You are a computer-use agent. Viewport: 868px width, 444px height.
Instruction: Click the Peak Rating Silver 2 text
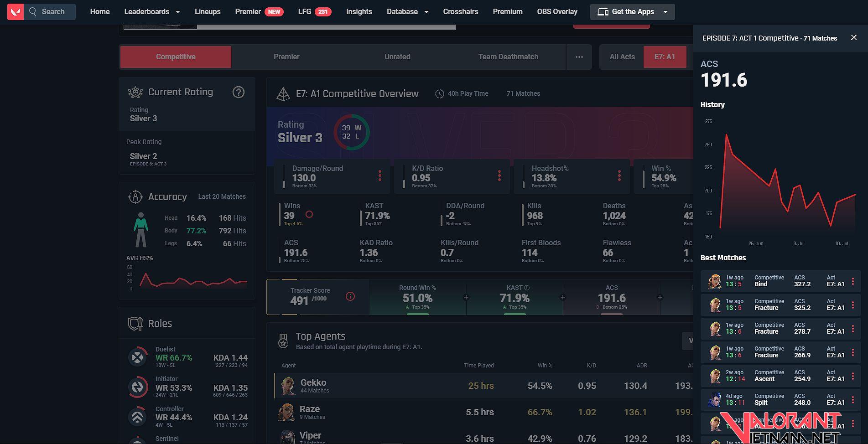(144, 156)
